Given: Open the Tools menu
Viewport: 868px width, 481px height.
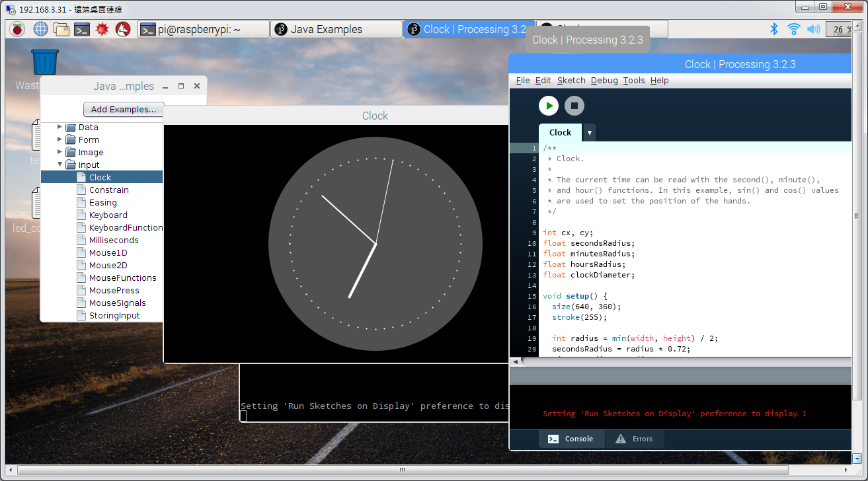Looking at the screenshot, I should (x=633, y=81).
